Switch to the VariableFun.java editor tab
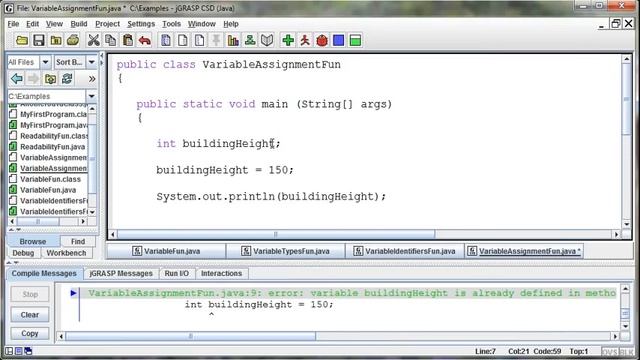640x360 pixels. coord(166,251)
